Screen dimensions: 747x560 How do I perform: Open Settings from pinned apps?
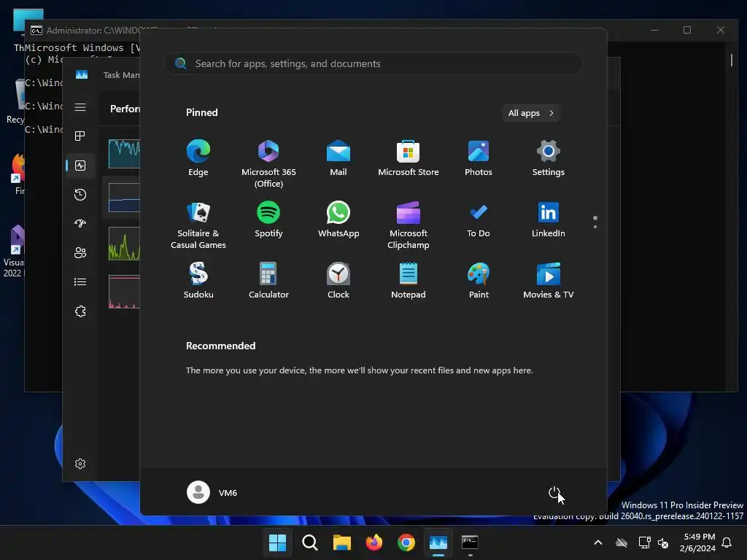pyautogui.click(x=549, y=158)
